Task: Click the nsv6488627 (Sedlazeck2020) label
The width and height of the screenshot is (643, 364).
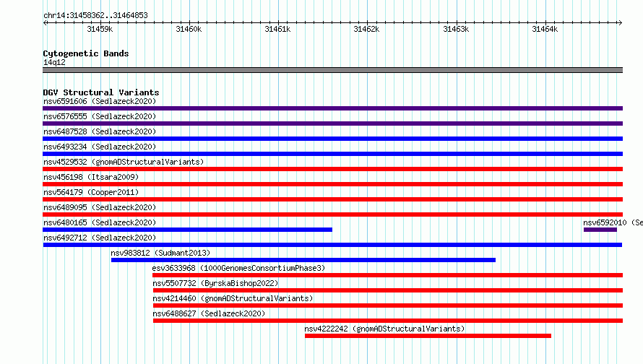Action: [209, 313]
